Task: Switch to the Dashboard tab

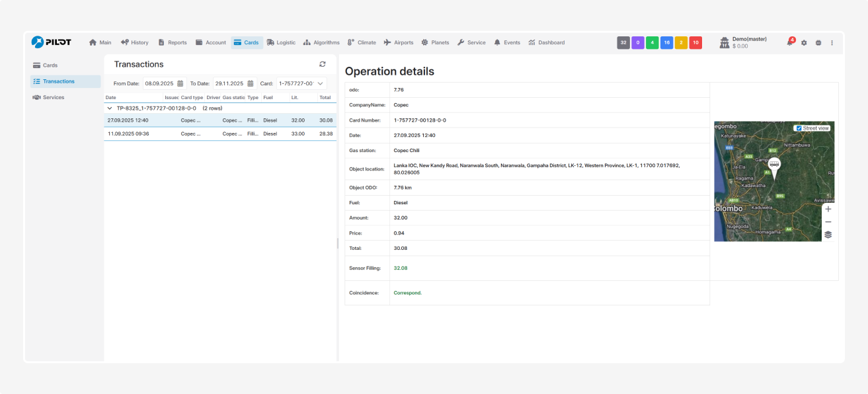Action: pyautogui.click(x=546, y=42)
